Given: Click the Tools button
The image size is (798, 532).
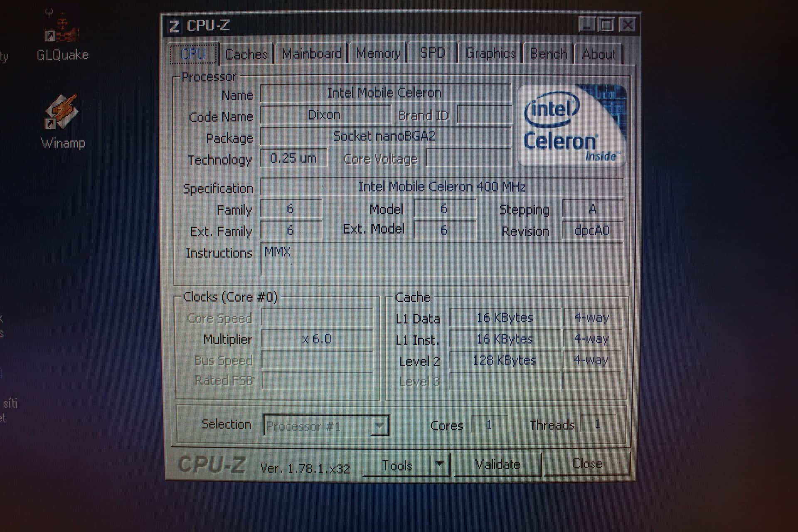Looking at the screenshot, I should (397, 465).
